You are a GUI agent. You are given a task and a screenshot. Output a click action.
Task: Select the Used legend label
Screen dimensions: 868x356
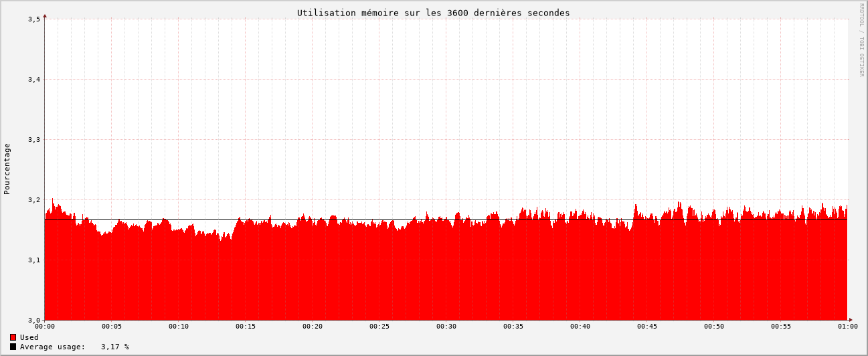click(x=29, y=337)
